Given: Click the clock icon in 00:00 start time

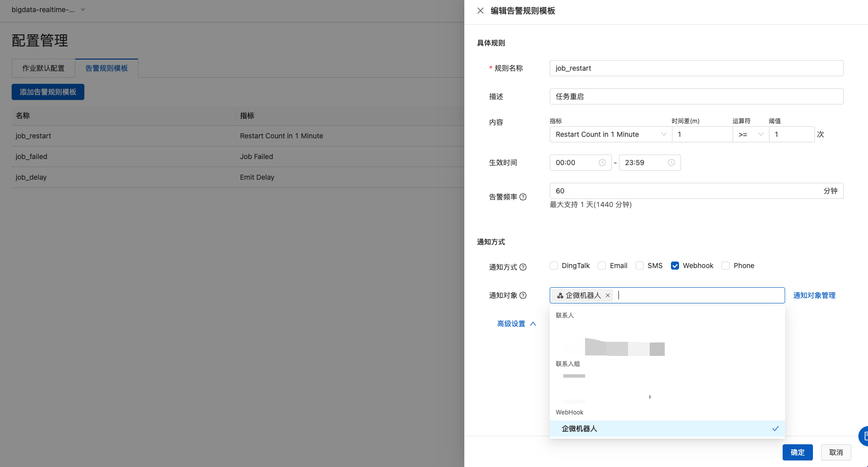Looking at the screenshot, I should [x=602, y=163].
